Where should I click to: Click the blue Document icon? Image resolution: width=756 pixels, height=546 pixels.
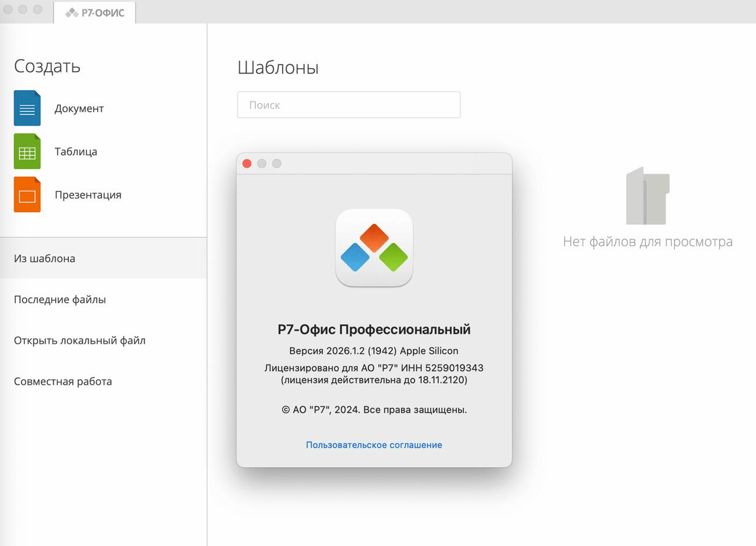27,108
